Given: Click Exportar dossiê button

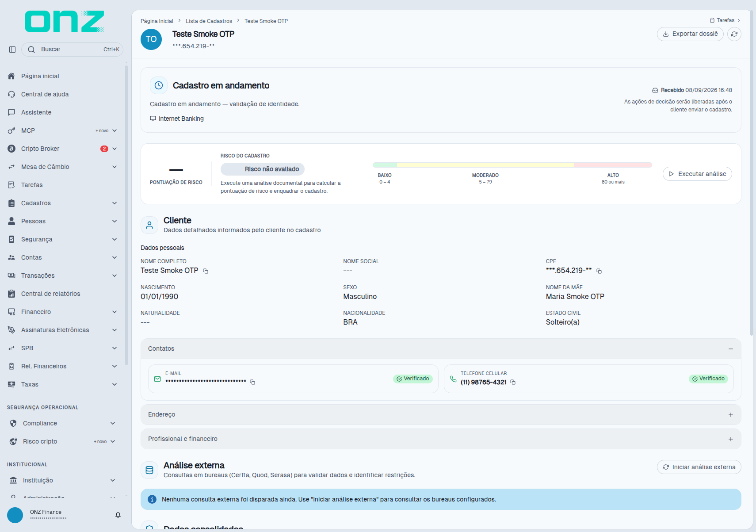Looking at the screenshot, I should point(690,34).
